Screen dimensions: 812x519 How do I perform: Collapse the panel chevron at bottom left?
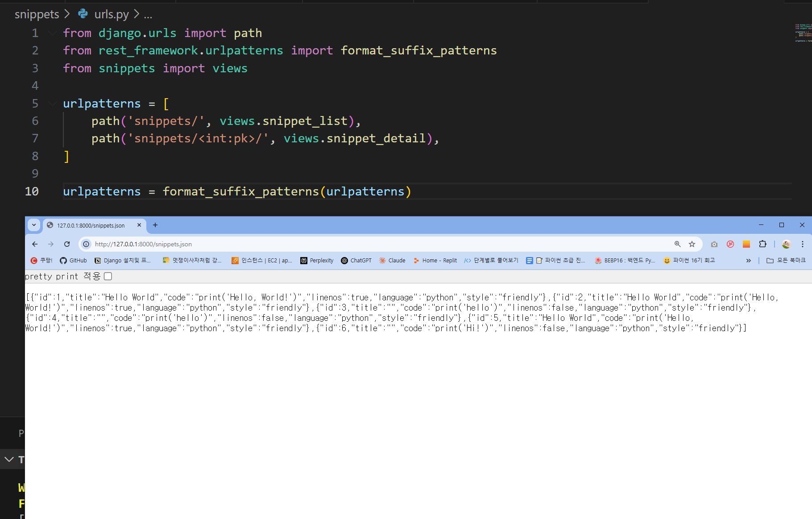point(9,459)
